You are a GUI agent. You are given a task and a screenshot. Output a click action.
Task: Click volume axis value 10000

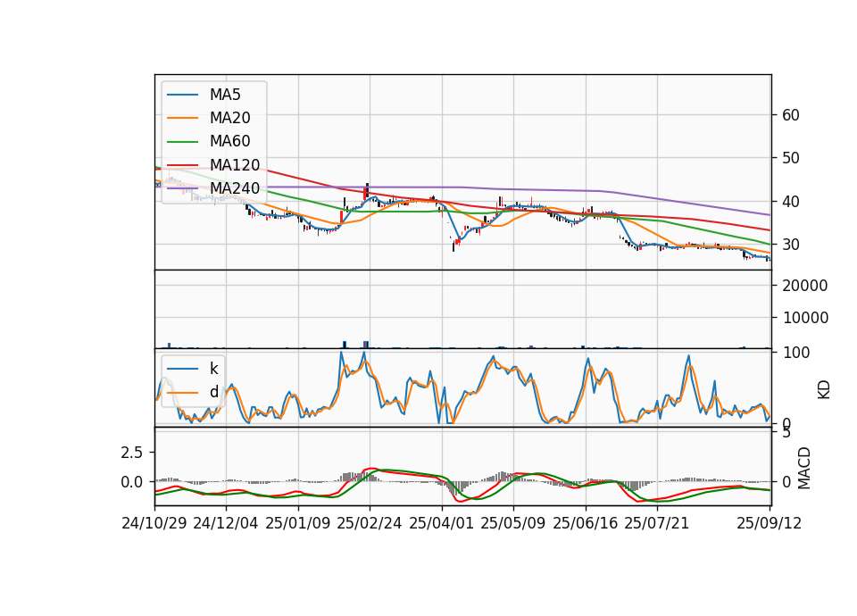tap(805, 318)
